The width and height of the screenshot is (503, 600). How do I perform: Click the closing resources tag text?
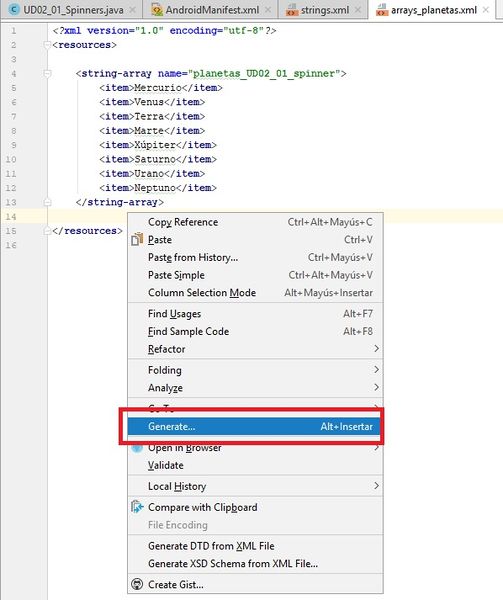pyautogui.click(x=87, y=231)
